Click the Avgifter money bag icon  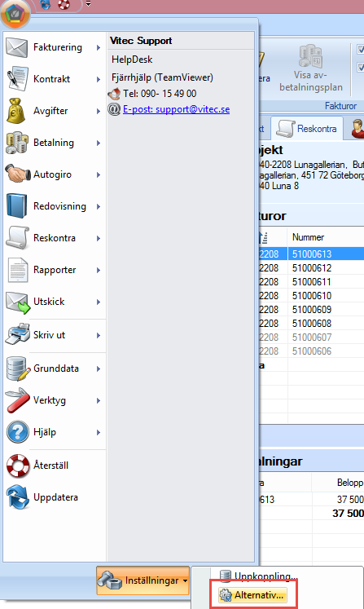click(x=15, y=111)
